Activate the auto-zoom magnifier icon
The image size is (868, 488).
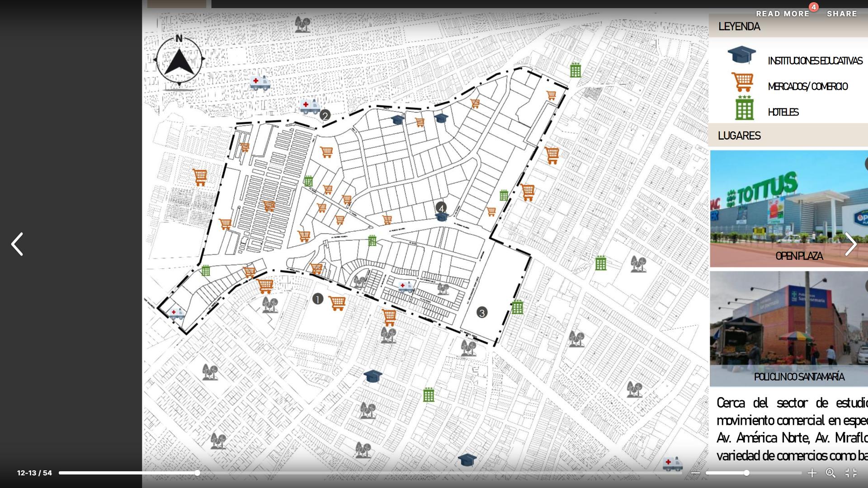click(830, 473)
